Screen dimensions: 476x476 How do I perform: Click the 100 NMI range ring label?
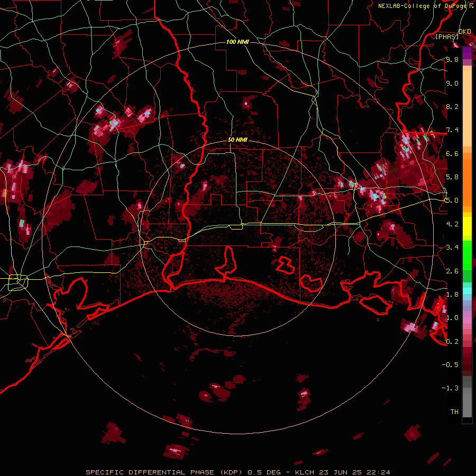click(237, 42)
